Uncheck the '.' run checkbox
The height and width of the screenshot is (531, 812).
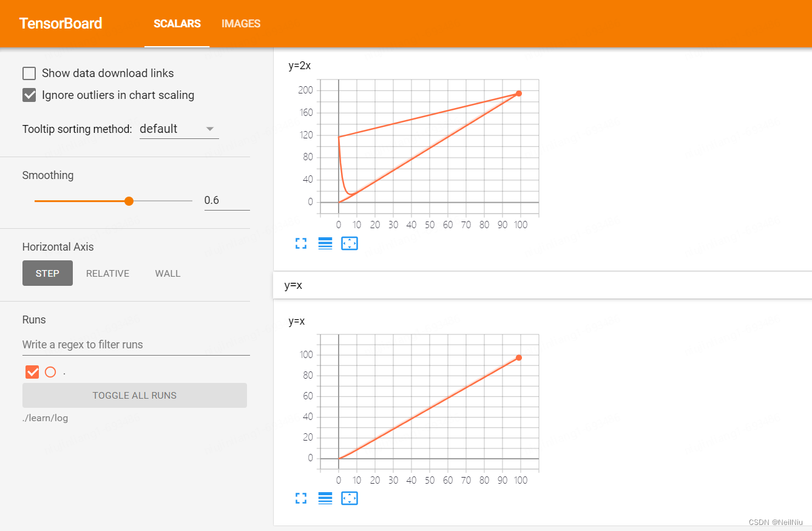[32, 372]
